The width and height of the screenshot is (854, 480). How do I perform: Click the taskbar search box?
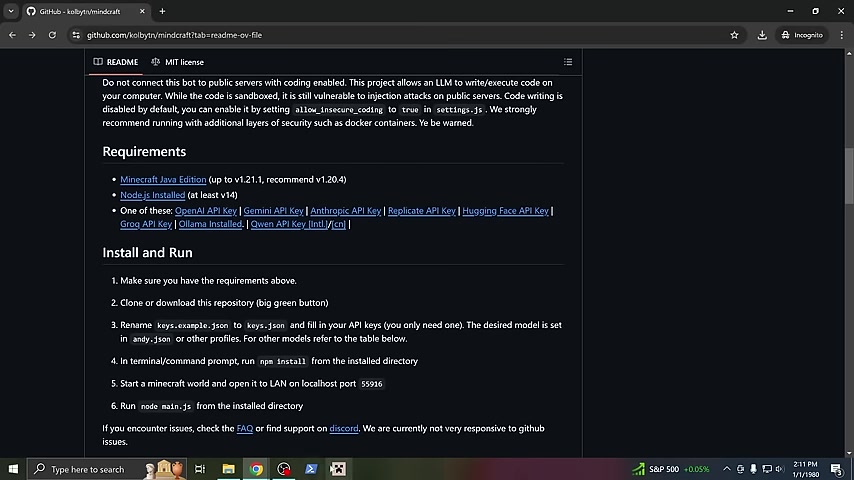[107, 469]
